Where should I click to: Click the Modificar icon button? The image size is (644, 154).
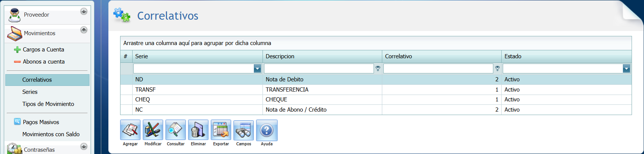point(153,130)
